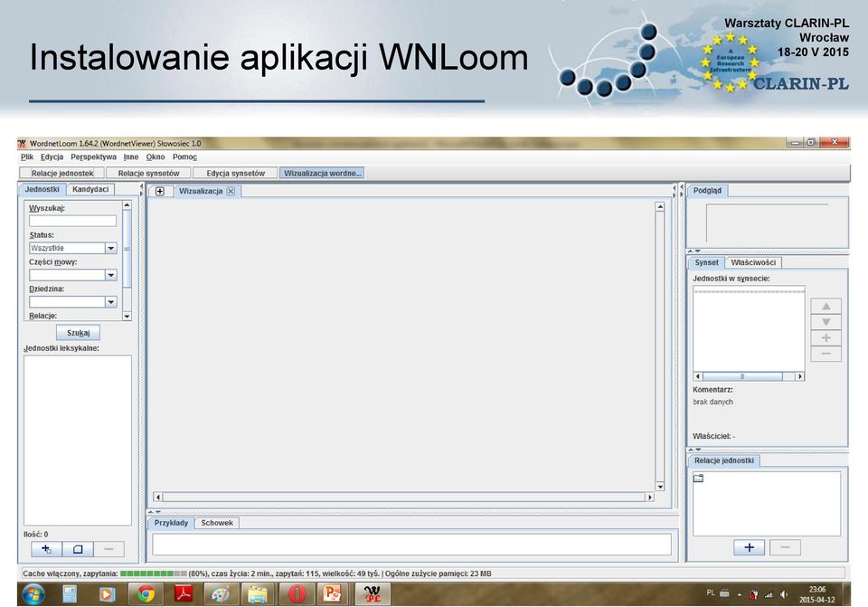Add unit to synset with plus button
The image size is (868, 607).
(826, 337)
